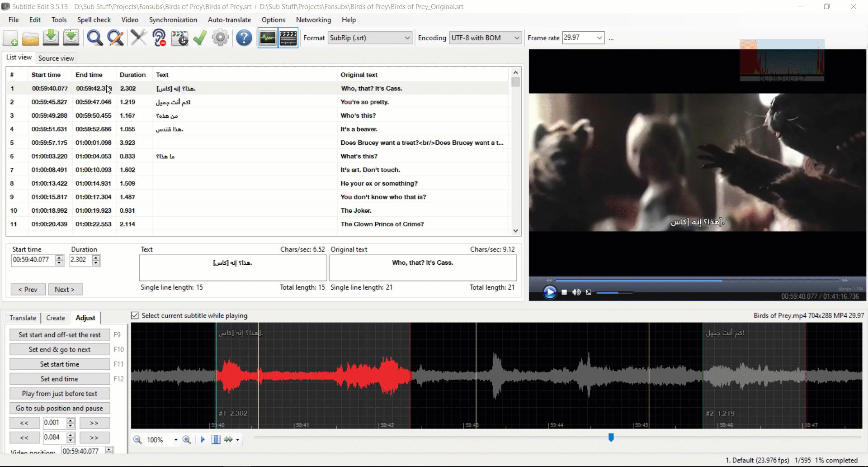868x467 pixels.
Task: Switch to Source view tab
Action: pyautogui.click(x=56, y=58)
